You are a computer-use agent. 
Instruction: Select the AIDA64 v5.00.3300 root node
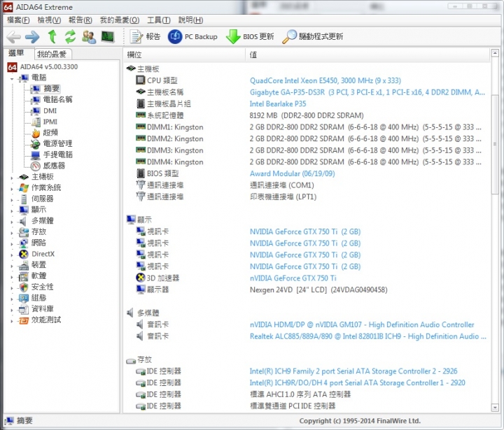point(48,67)
